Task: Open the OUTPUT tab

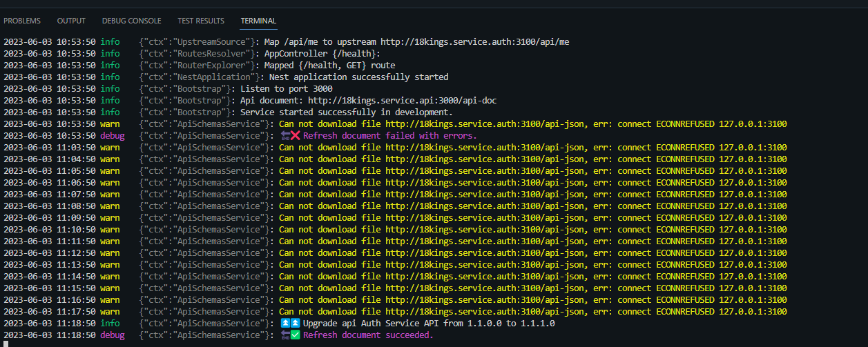Action: coord(71,21)
